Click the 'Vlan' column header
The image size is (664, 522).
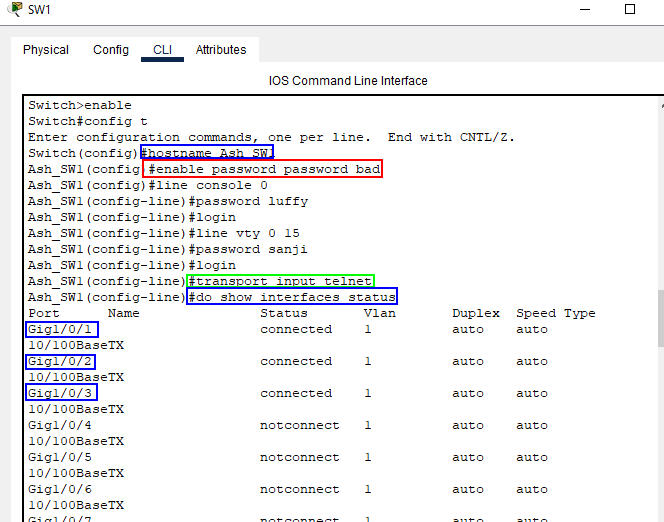380,313
